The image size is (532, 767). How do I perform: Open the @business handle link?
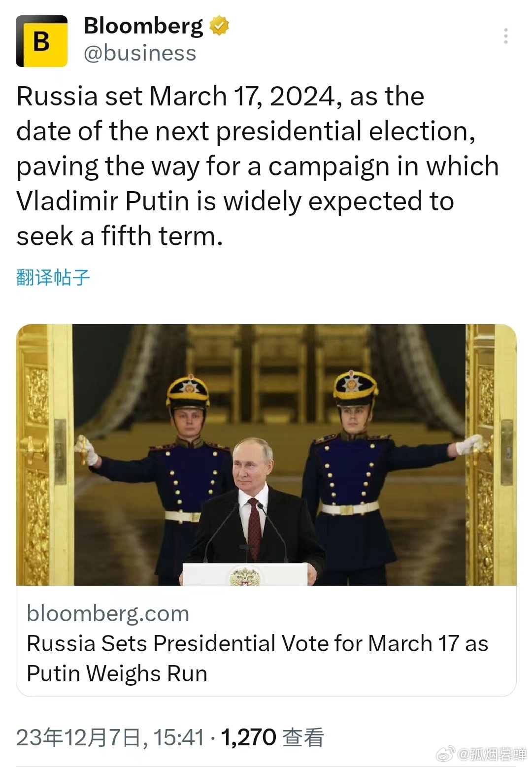coord(140,53)
